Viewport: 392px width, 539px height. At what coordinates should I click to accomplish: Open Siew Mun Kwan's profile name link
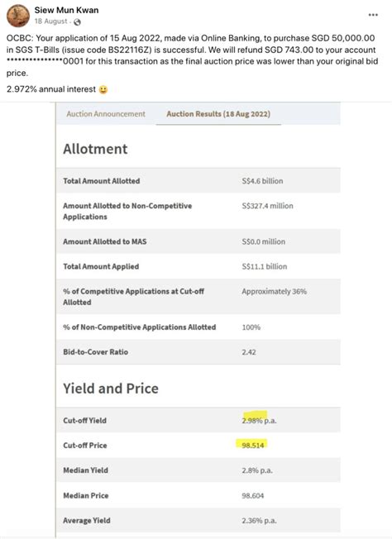click(x=66, y=10)
